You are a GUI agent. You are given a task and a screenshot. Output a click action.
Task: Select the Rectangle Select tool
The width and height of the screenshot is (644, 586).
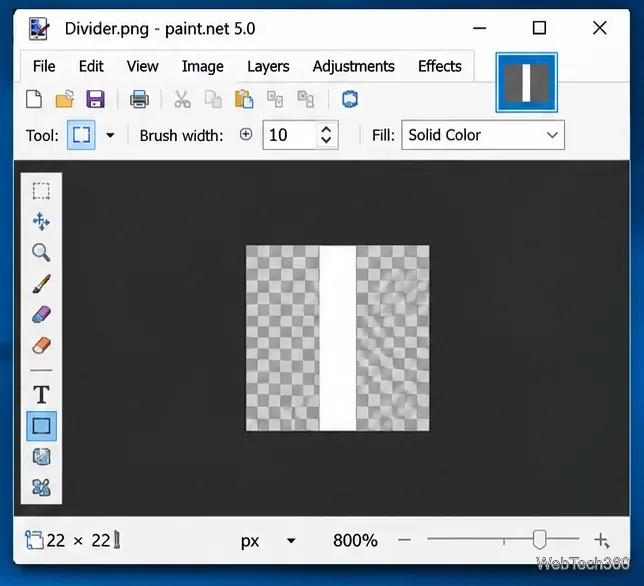(x=41, y=191)
